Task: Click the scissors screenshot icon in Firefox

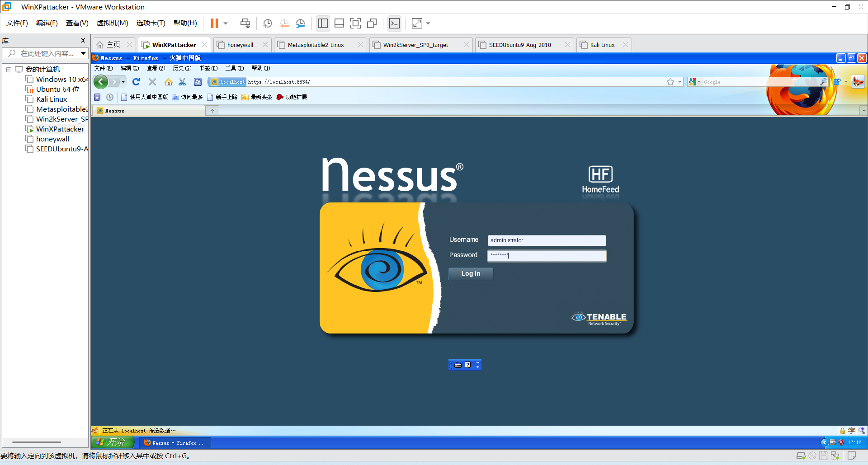Action: pos(182,82)
